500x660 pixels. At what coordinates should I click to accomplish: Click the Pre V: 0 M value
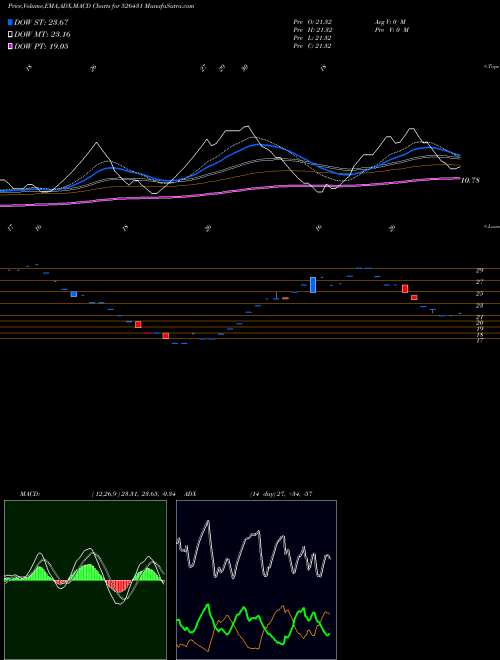(x=391, y=30)
